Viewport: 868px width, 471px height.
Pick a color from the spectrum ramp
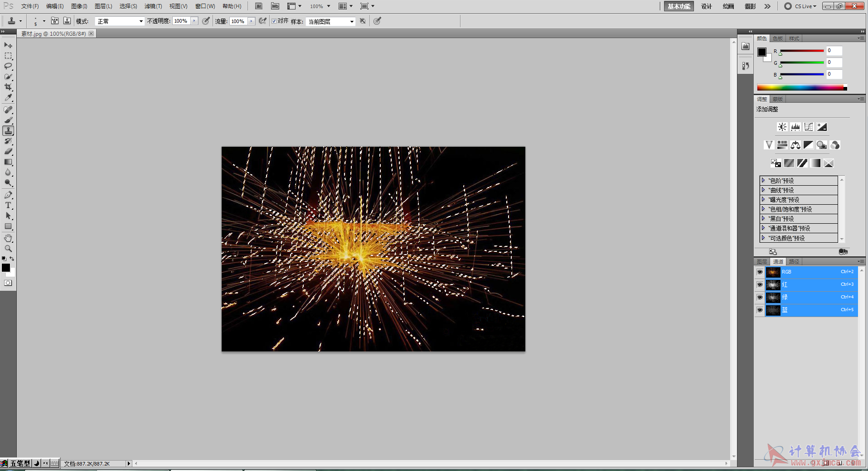coord(800,87)
